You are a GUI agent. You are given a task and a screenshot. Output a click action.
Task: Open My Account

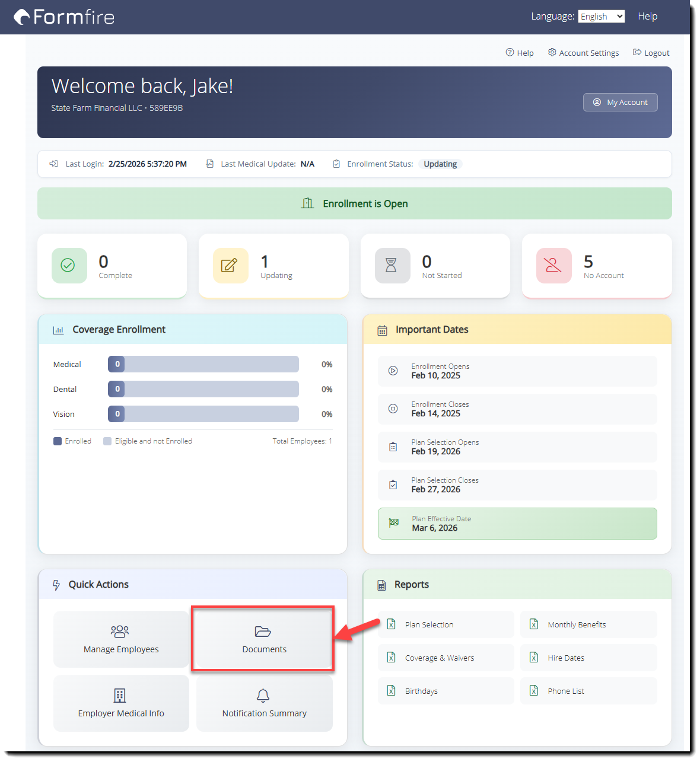tap(620, 102)
